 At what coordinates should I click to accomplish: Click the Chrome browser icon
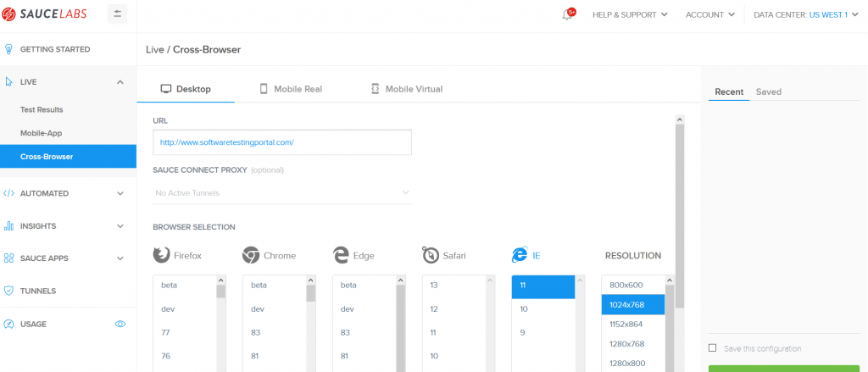point(251,255)
